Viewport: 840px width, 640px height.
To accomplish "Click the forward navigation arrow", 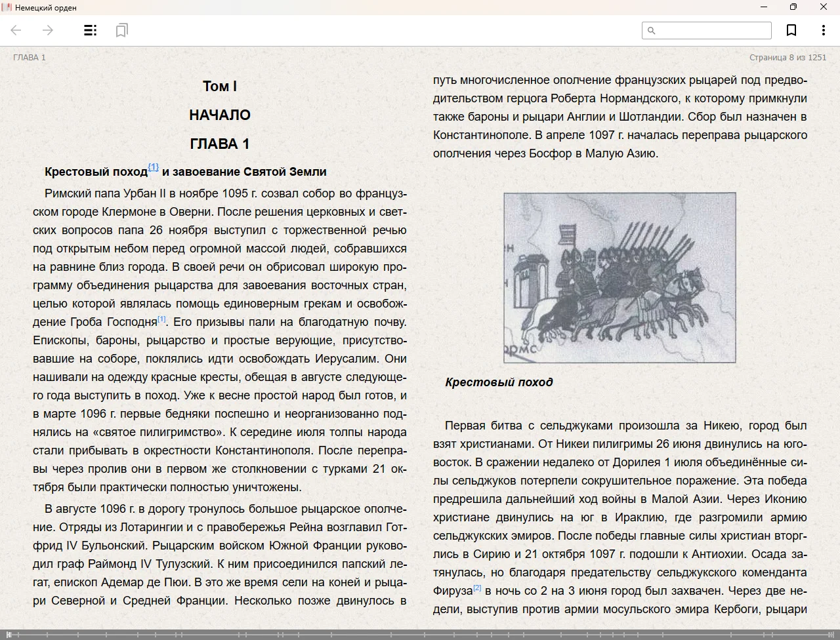I will pos(48,30).
